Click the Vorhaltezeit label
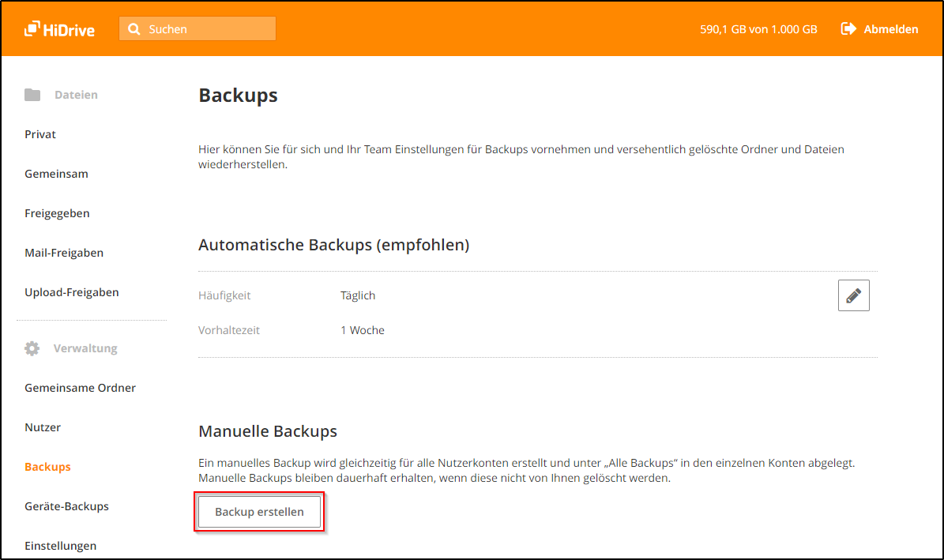Image resolution: width=944 pixels, height=560 pixels. tap(229, 330)
